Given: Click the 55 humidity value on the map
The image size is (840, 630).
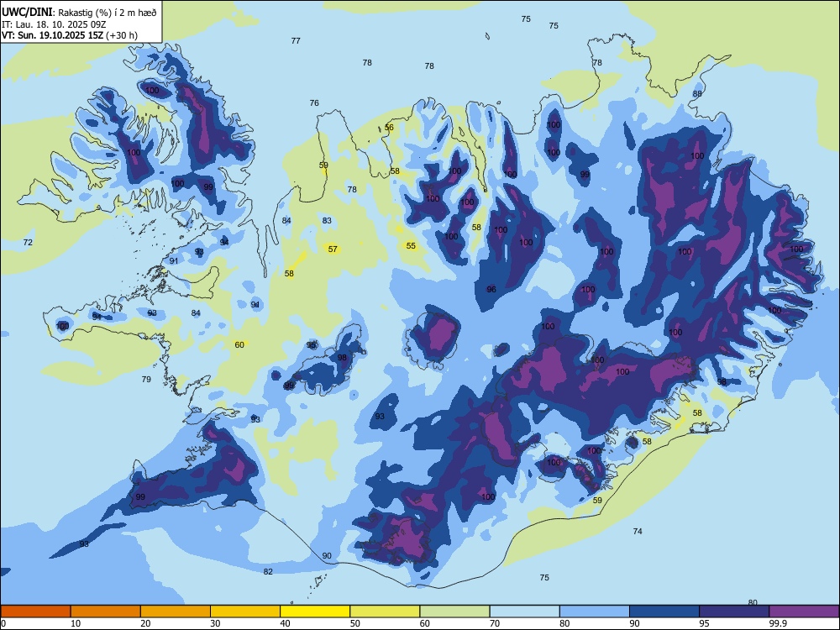Looking at the screenshot, I should click(x=411, y=246).
